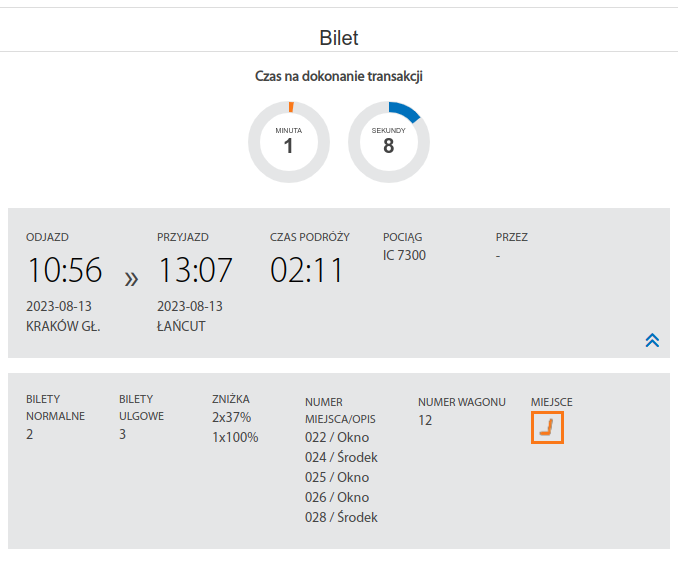Click the Czas na dokonanie transakcji label
678x562 pixels.
[339, 76]
